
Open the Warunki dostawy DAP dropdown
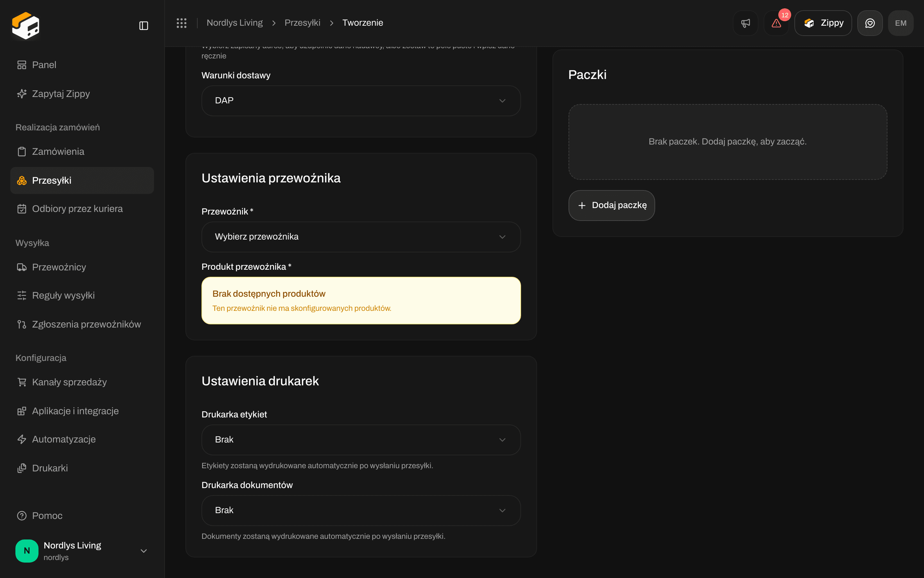361,101
